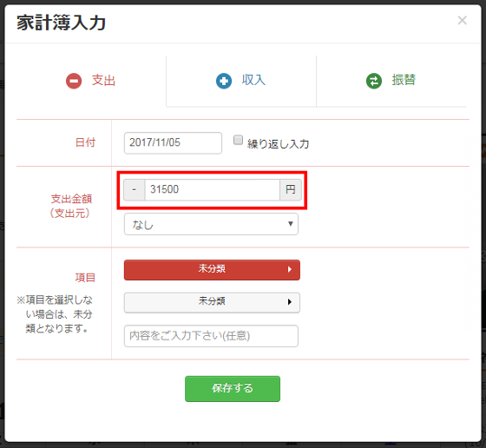Switch to the 振替 tab
This screenshot has width=486, height=448.
[391, 81]
